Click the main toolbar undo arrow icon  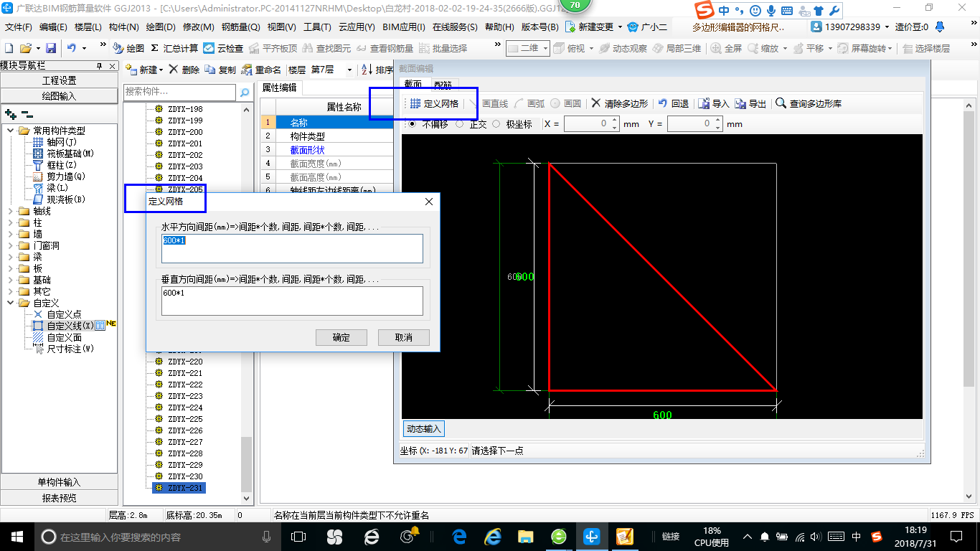pyautogui.click(x=72, y=48)
